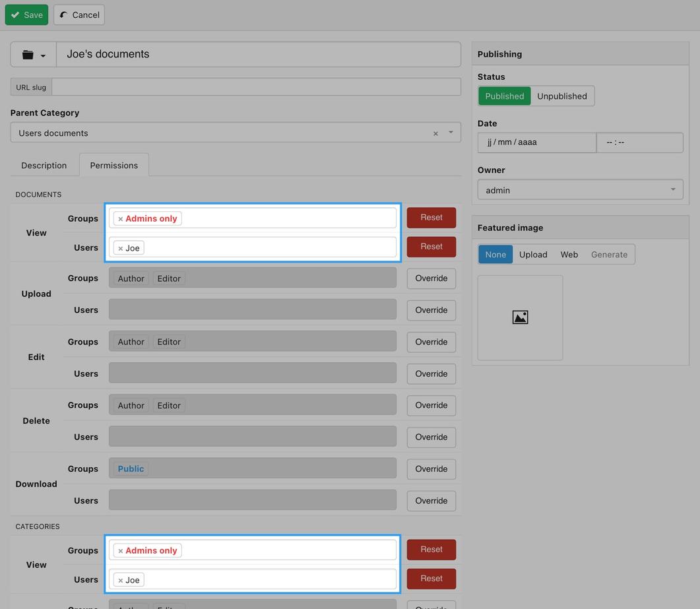The image size is (700, 609).
Task: Open the folder icon type dropdown
Action: click(x=33, y=55)
